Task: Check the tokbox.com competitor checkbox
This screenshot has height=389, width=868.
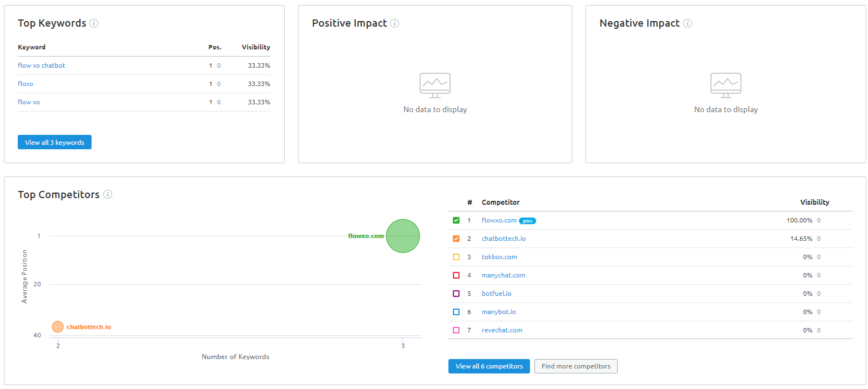Action: pyautogui.click(x=456, y=257)
